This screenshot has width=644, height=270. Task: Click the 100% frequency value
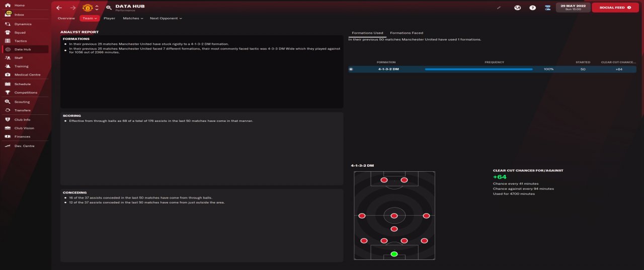pos(548,69)
